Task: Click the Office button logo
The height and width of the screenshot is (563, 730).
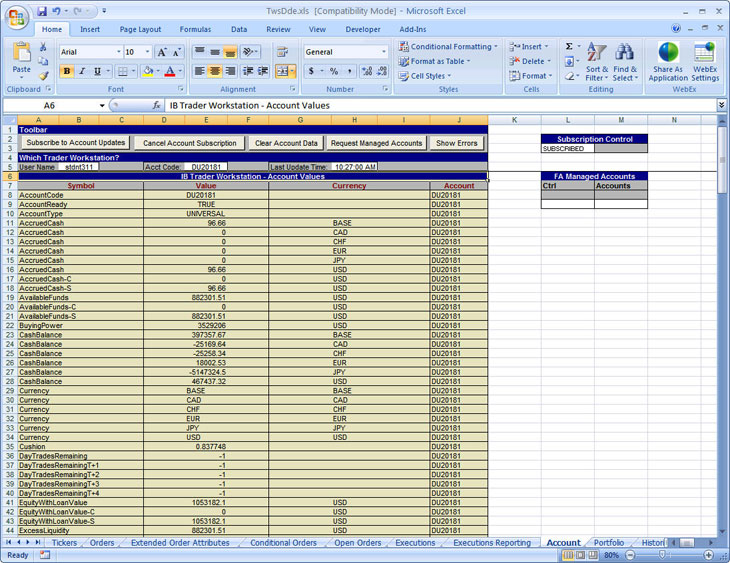Action: click(17, 18)
